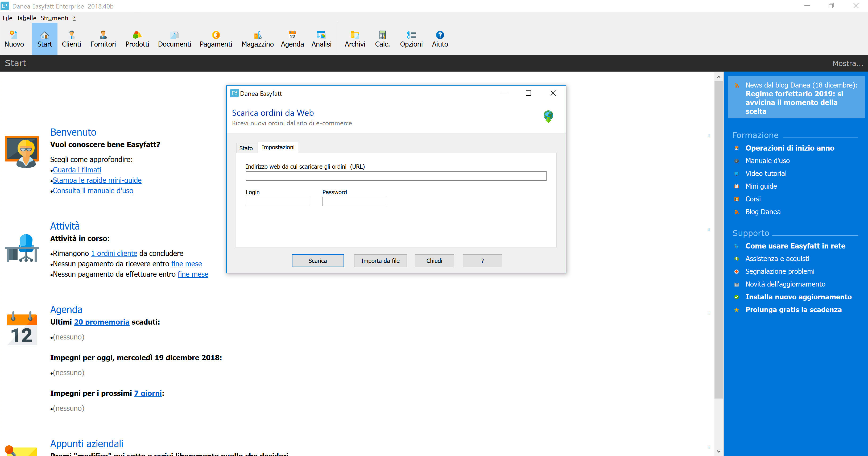Screen dimensions: 868x456
Task: Expand the Mostra... options
Action: pos(848,63)
